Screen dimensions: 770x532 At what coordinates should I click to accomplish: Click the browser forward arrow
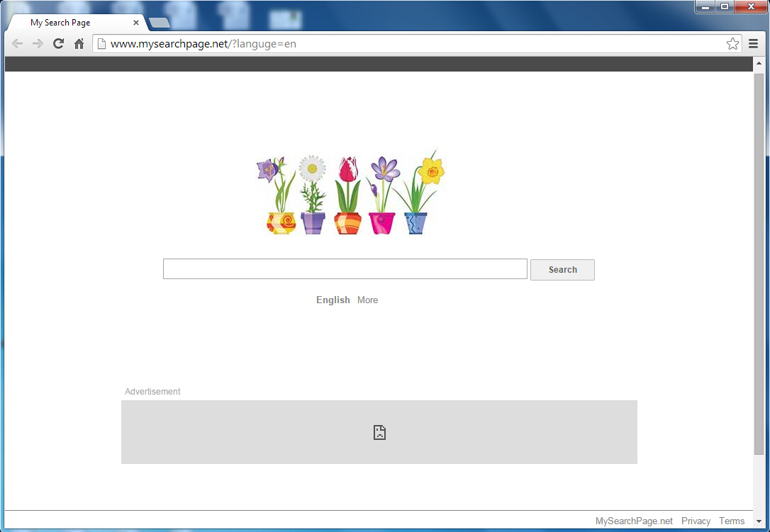click(38, 44)
